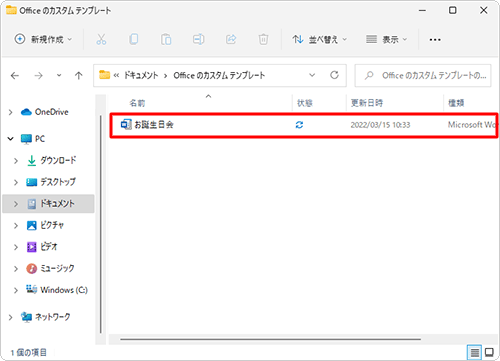Collapse the PC tree node

coord(11,139)
